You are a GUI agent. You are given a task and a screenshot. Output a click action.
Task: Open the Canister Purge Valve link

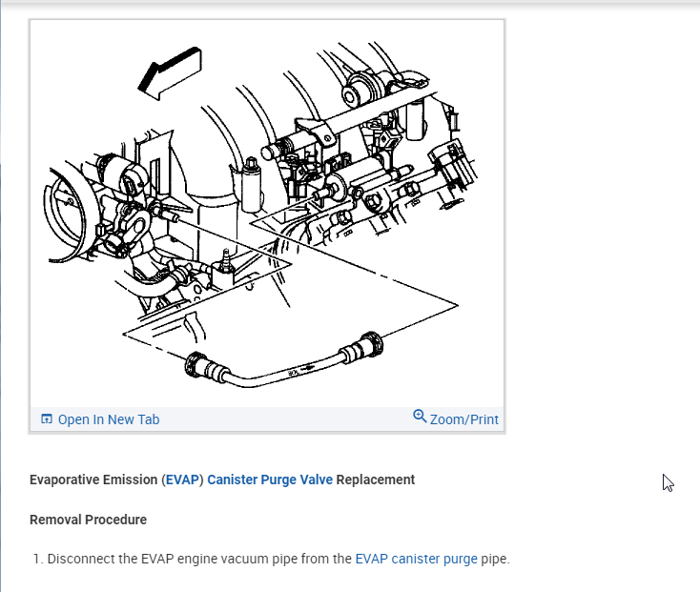pos(270,480)
